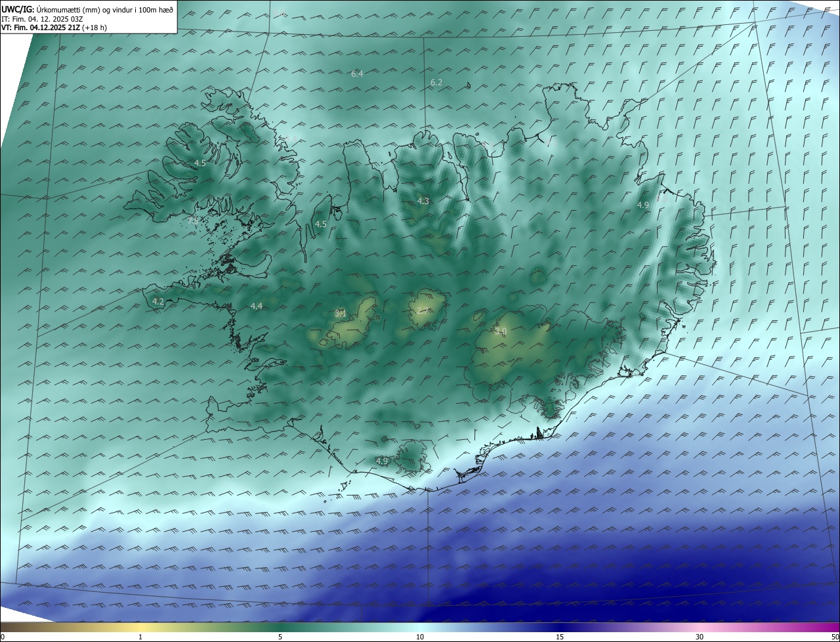
Task: Click the title 'UWC/IG: Úrkomumætti (mm) og vindur' text
Action: click(87, 9)
